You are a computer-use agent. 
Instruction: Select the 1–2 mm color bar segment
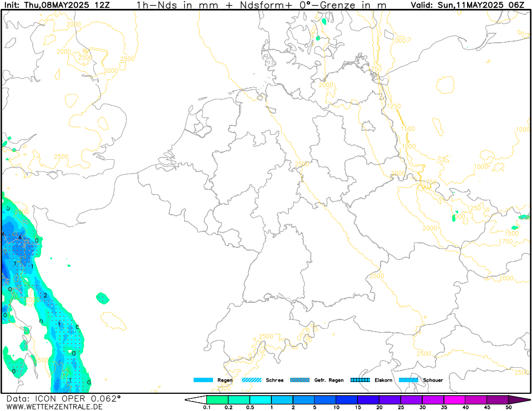pyautogui.click(x=282, y=400)
